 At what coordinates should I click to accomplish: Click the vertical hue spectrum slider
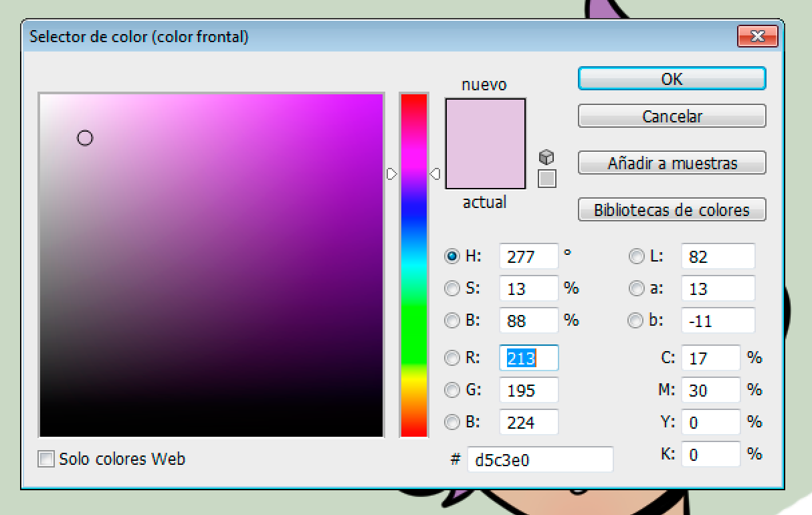click(x=413, y=266)
